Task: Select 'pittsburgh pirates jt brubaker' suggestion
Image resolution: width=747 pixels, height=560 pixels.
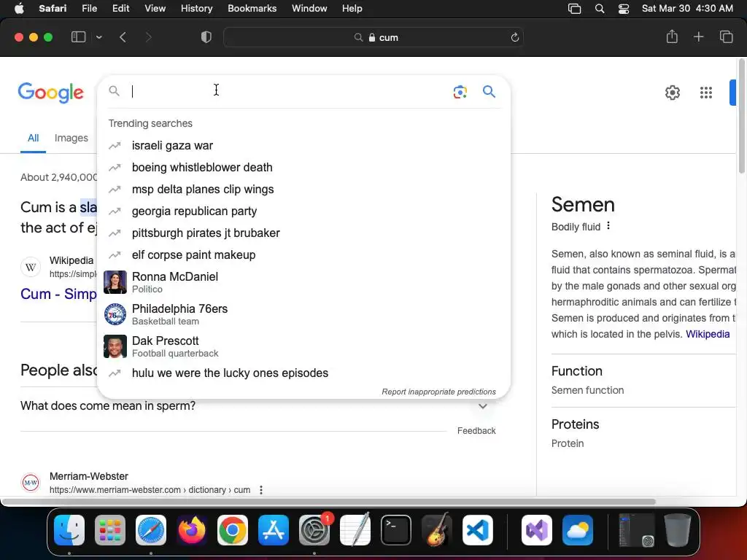Action: [303, 233]
